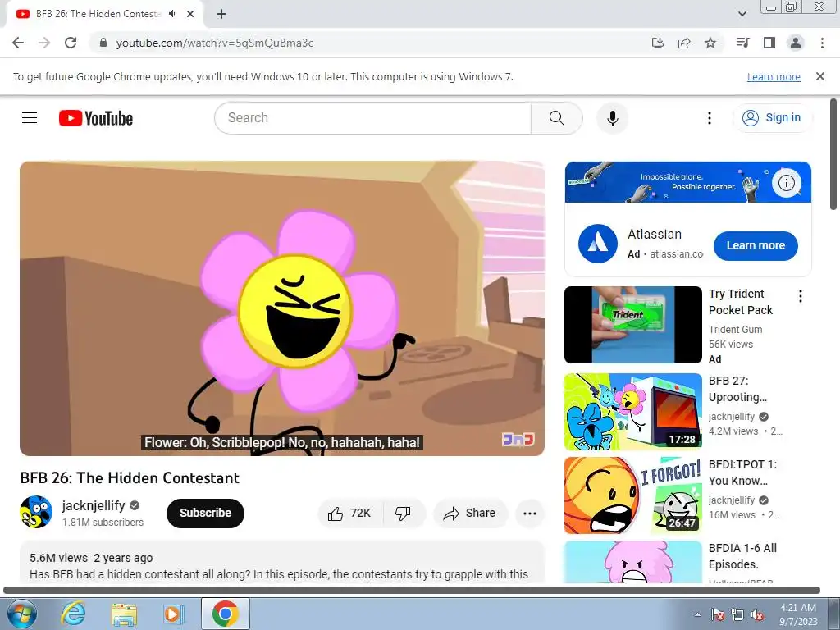840x630 pixels.
Task: Click network tray icon
Action: pos(737,614)
